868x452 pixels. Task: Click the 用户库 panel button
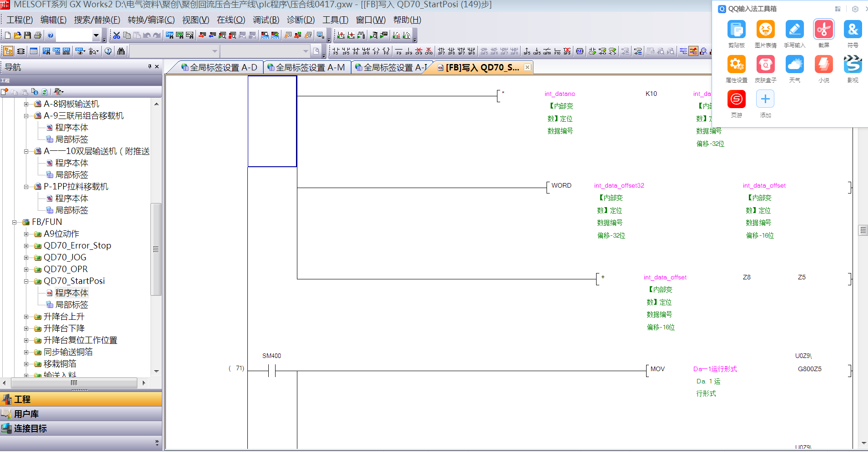pos(26,414)
